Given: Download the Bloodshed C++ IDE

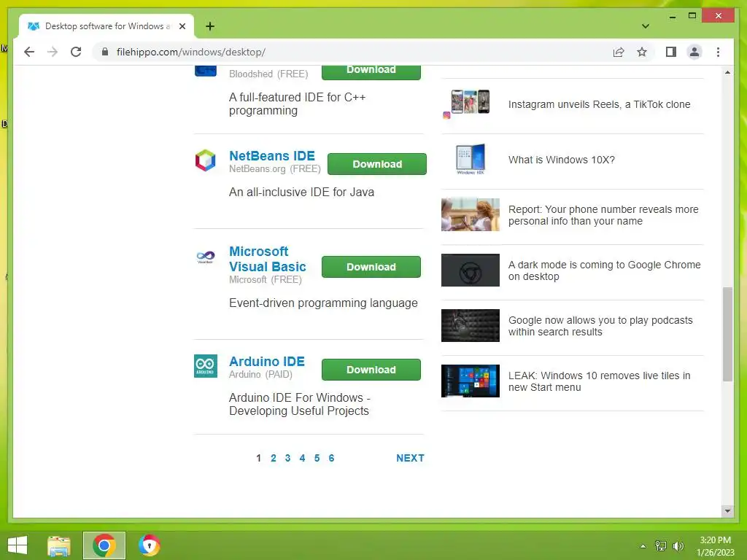Looking at the screenshot, I should (371, 71).
